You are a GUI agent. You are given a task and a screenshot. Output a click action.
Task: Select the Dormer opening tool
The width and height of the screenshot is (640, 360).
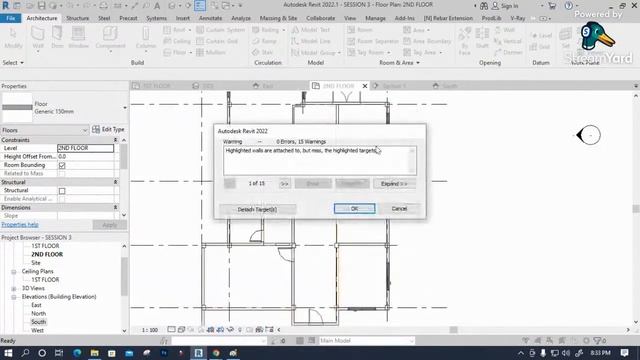coord(508,52)
